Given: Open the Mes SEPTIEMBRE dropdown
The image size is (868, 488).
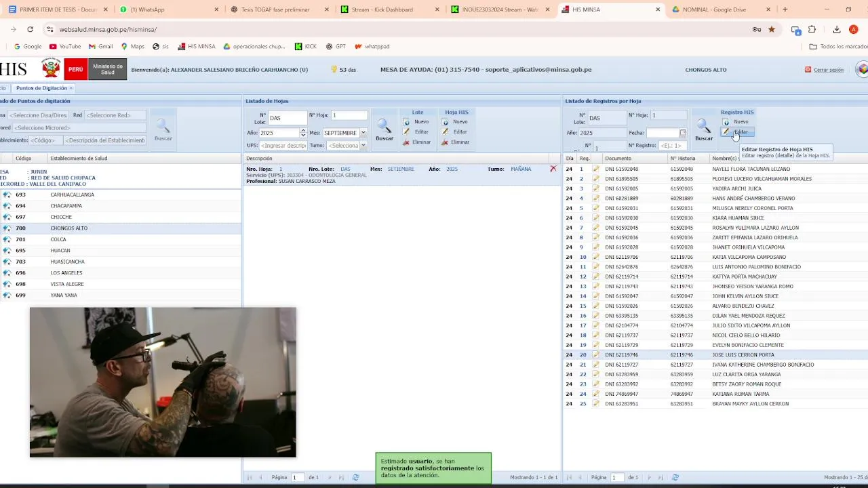Looking at the screenshot, I should (363, 133).
